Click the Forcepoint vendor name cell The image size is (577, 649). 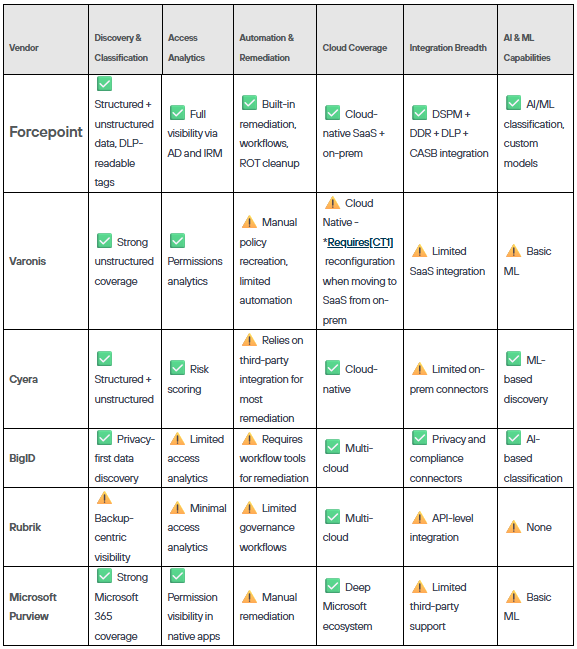coord(46,133)
